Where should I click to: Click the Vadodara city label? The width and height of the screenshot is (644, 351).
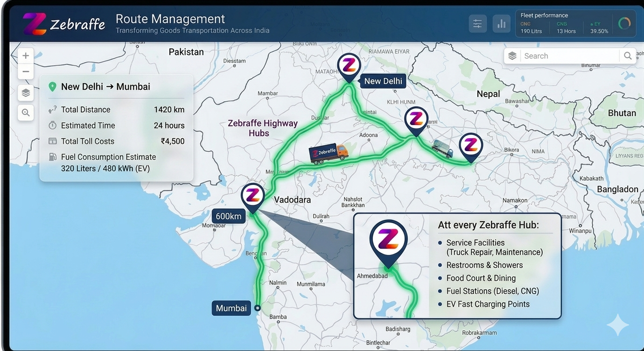coord(292,200)
